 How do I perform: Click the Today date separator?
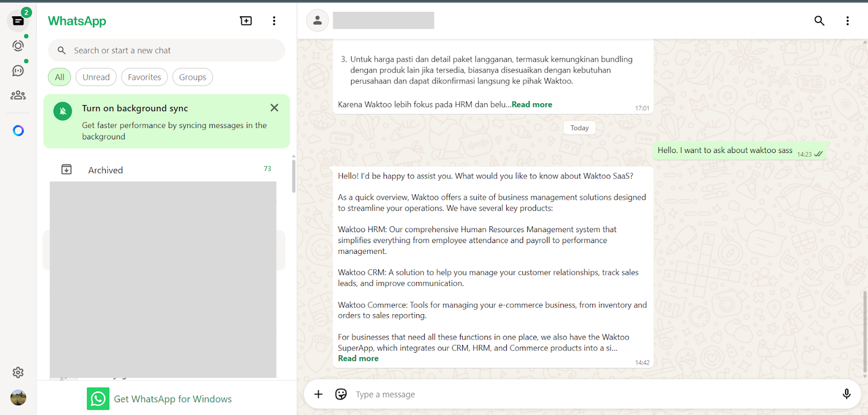579,128
